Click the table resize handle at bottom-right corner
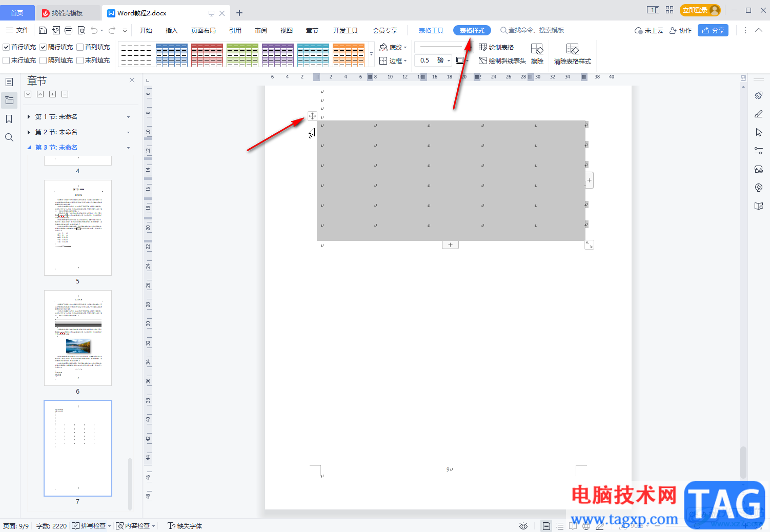 (x=590, y=245)
